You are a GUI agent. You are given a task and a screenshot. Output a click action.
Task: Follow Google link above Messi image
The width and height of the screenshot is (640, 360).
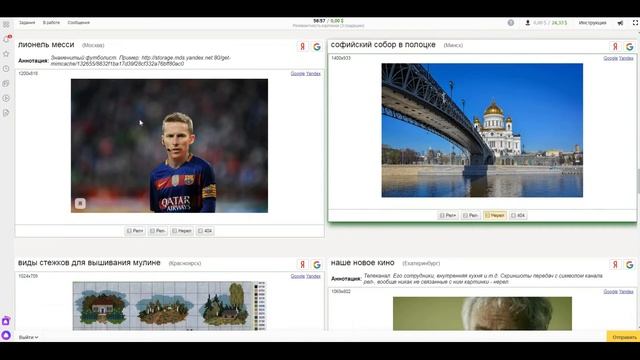point(298,74)
